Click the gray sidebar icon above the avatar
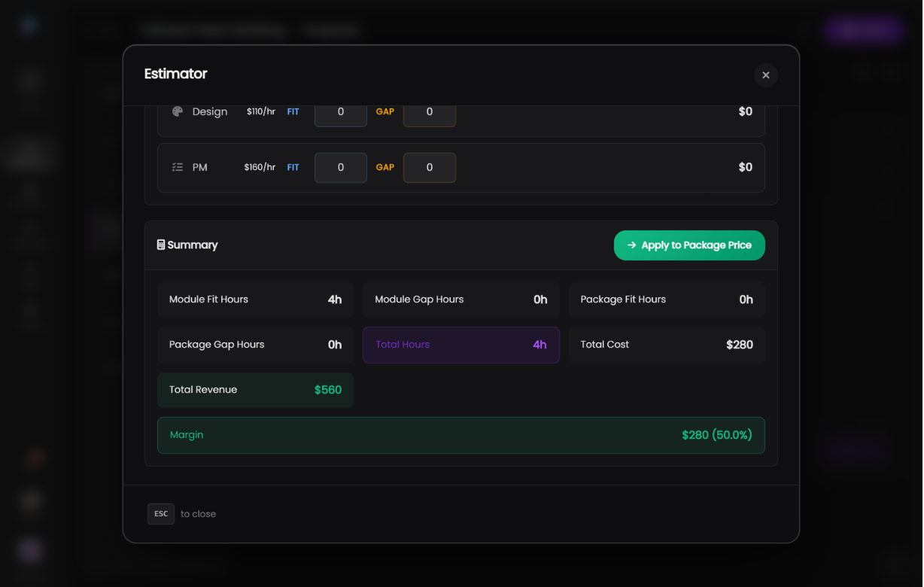Image resolution: width=924 pixels, height=587 pixels. (x=29, y=502)
